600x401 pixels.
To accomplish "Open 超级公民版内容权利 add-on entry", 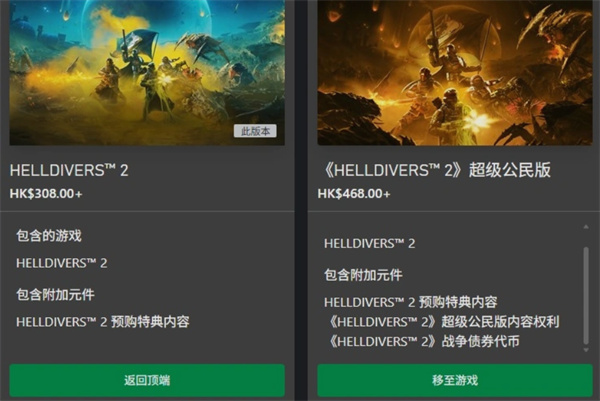I will pos(443,322).
